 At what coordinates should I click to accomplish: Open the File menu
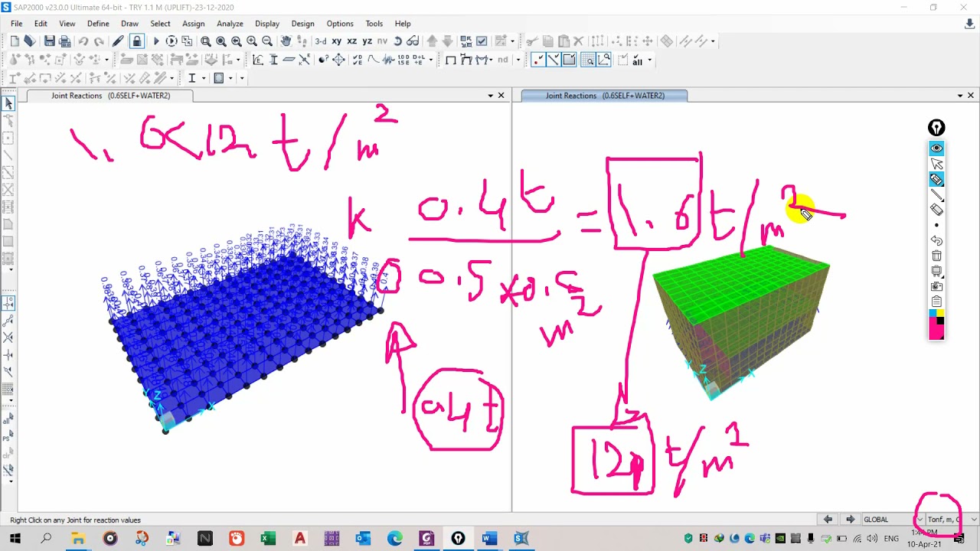[17, 24]
